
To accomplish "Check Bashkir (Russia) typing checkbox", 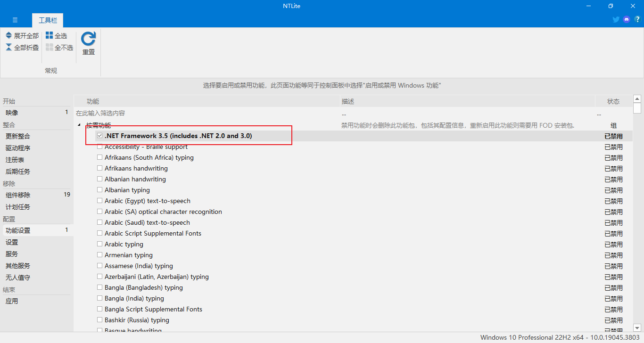I will point(99,320).
